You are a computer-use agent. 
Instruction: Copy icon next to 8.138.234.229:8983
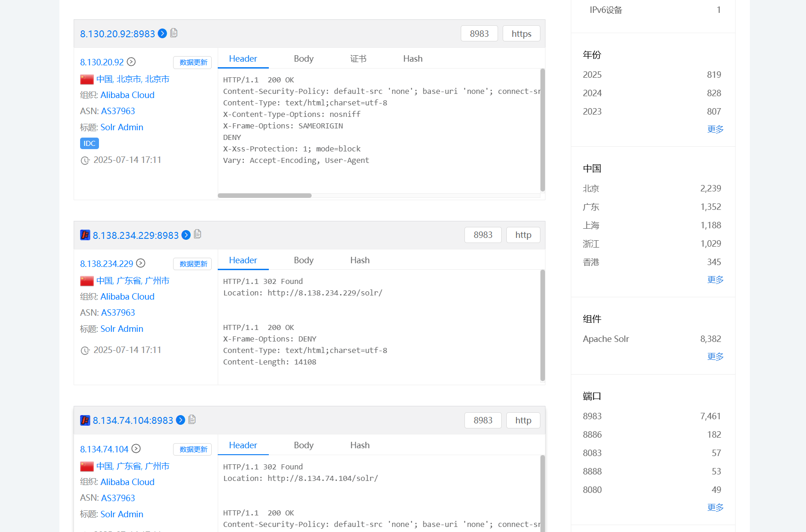(x=197, y=234)
